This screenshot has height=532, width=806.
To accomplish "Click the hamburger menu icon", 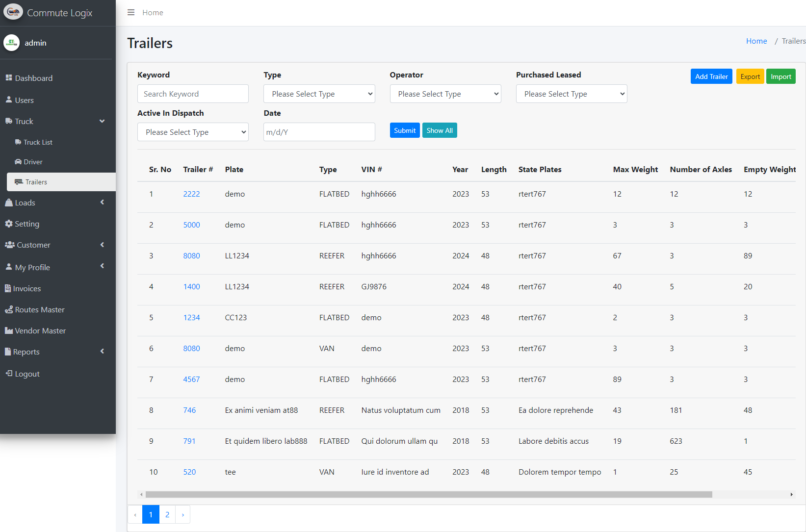I will point(131,12).
